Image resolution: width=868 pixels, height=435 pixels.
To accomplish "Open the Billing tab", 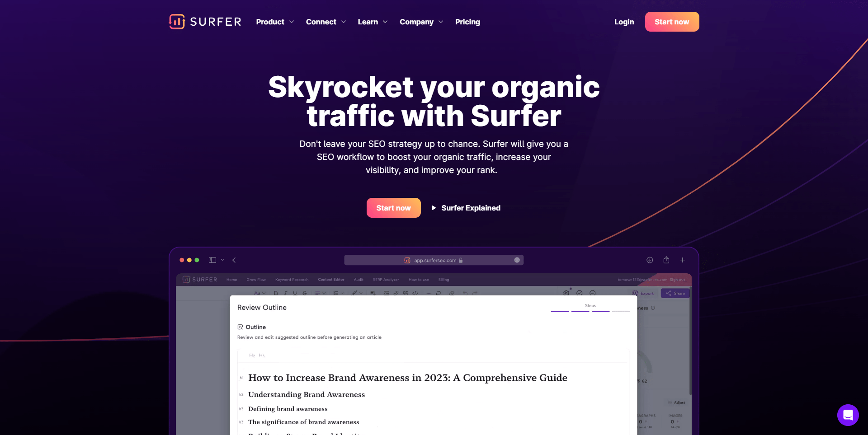I will (x=444, y=280).
